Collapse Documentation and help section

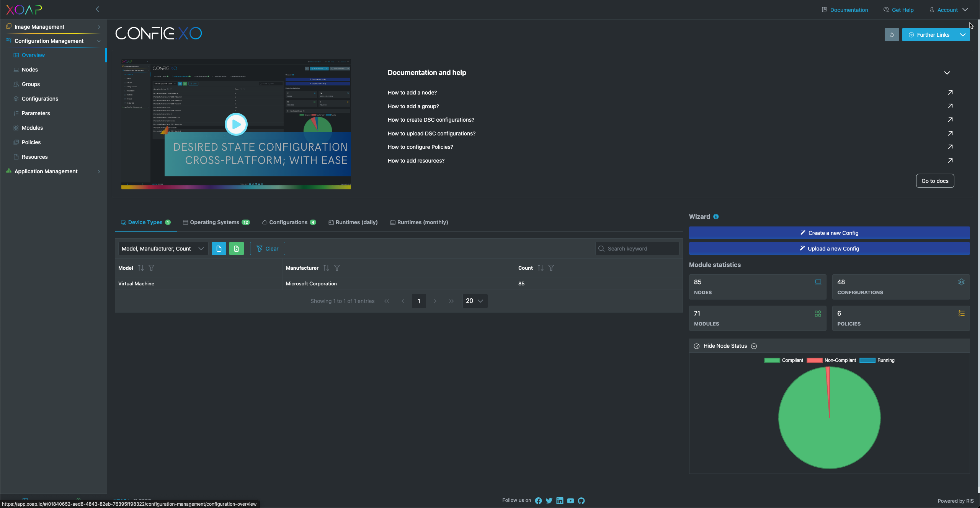tap(947, 73)
